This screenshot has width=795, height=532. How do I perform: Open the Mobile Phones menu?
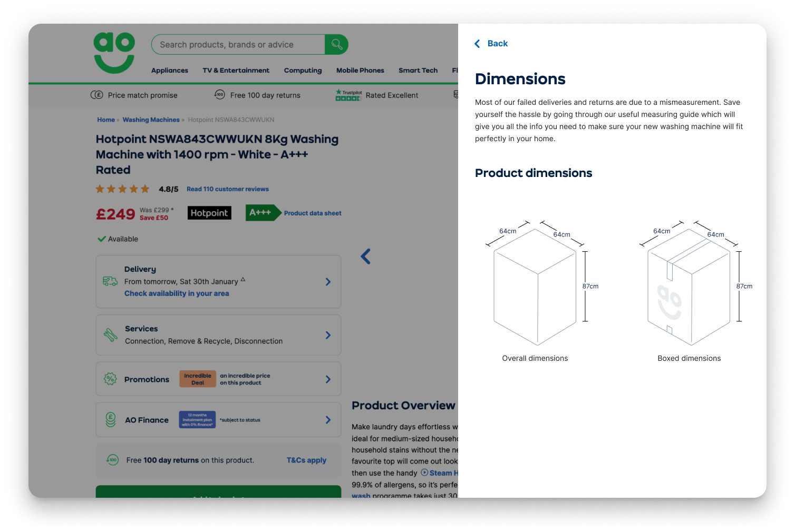(x=361, y=71)
